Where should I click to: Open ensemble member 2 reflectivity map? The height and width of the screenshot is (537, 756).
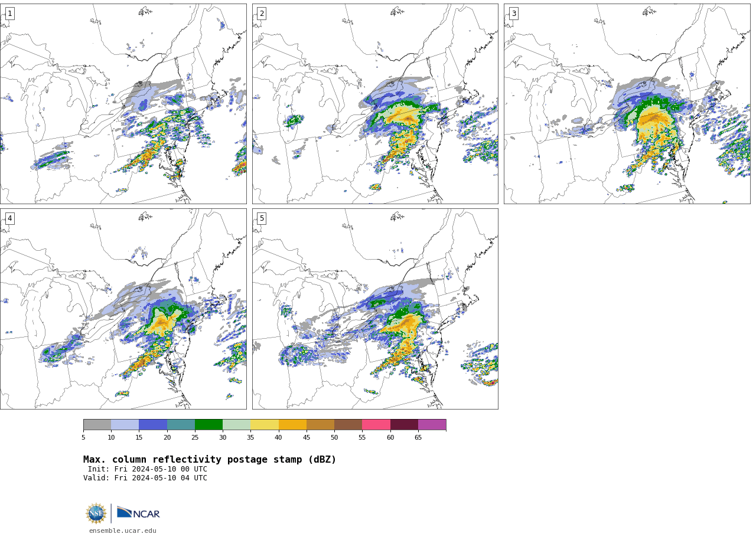coord(375,104)
